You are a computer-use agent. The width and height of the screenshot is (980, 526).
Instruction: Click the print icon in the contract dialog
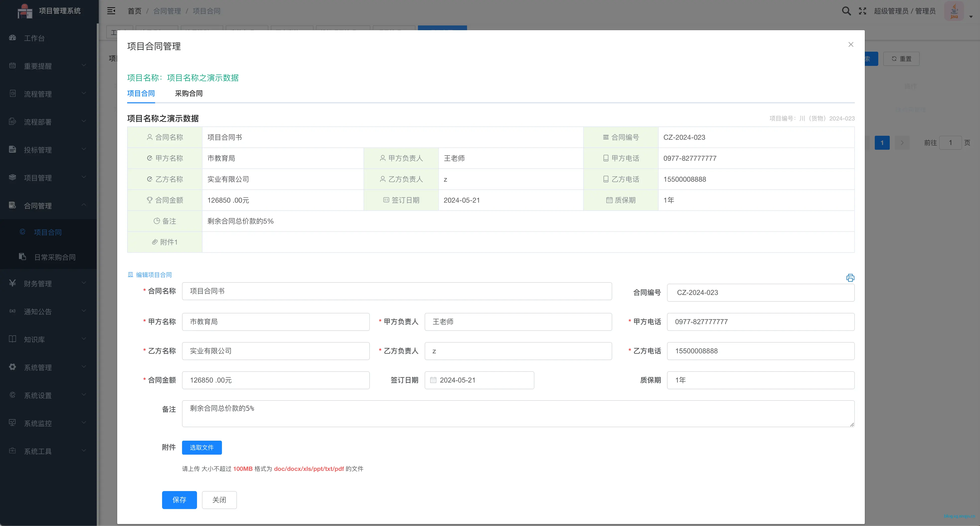point(850,278)
